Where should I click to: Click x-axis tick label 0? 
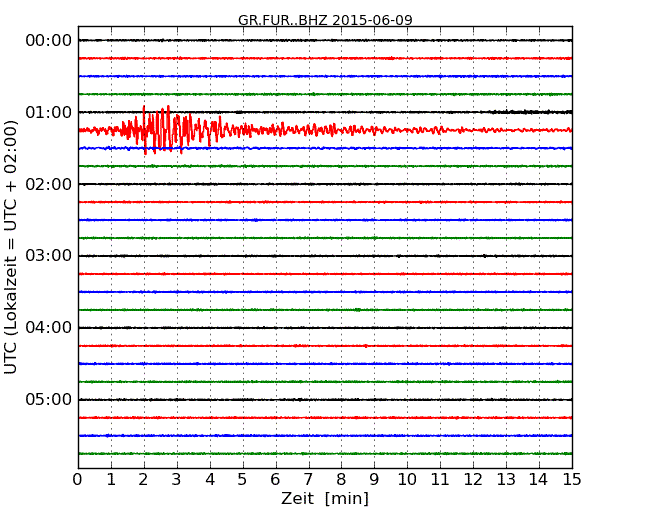click(x=78, y=480)
